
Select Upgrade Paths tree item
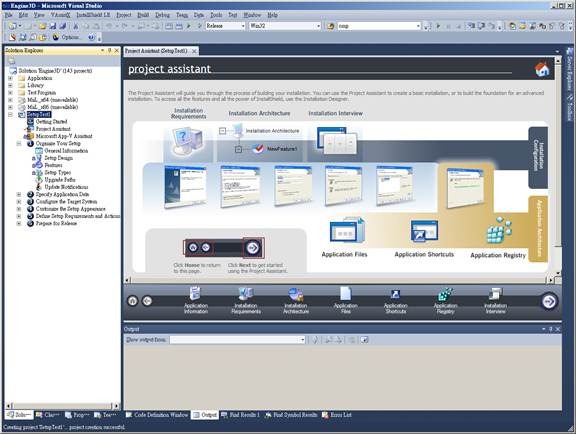[60, 180]
